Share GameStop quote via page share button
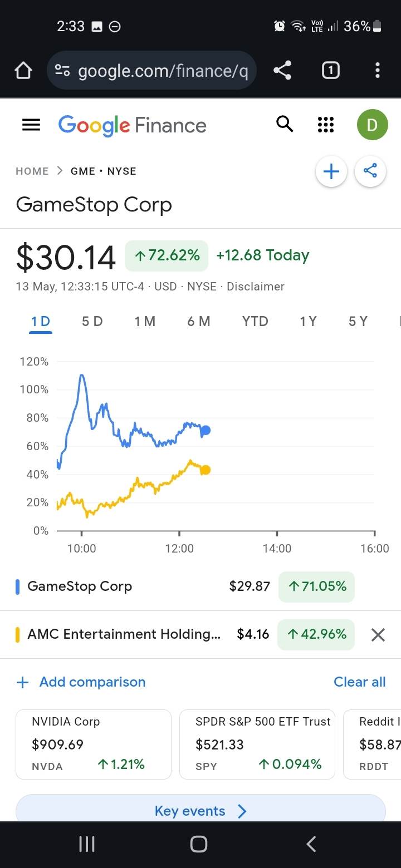This screenshot has height=868, width=401. coord(370,171)
